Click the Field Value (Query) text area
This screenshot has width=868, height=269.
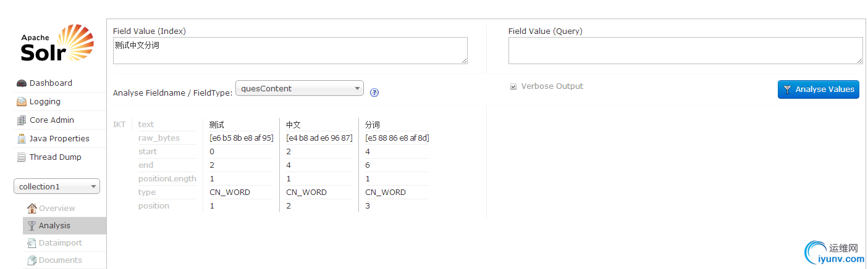point(686,51)
